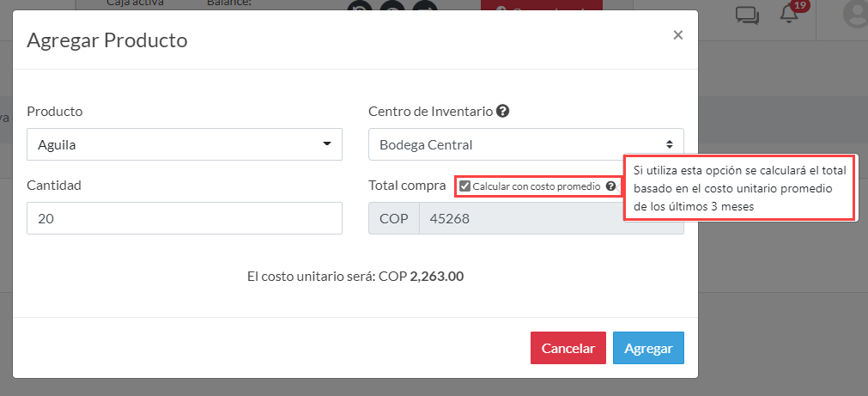868x396 pixels.
Task: Click the Cancelar button
Action: pyautogui.click(x=568, y=348)
